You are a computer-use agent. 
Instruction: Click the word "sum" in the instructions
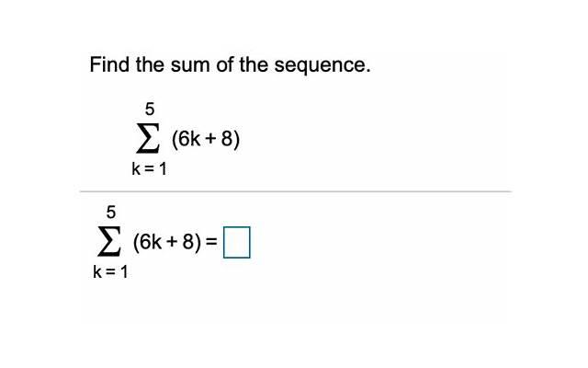click(190, 66)
